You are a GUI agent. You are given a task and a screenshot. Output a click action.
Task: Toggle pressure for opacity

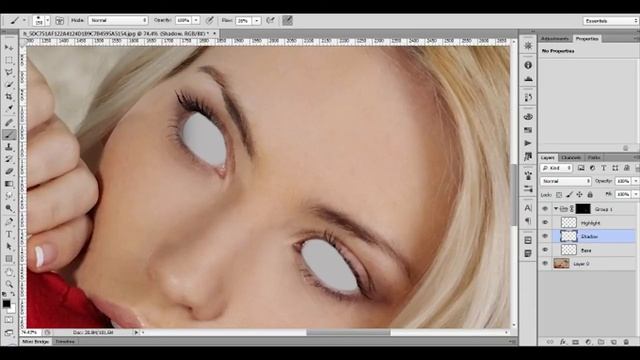click(209, 20)
